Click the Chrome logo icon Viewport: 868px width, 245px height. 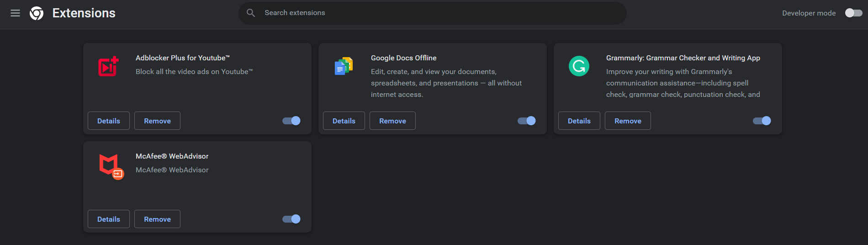37,13
